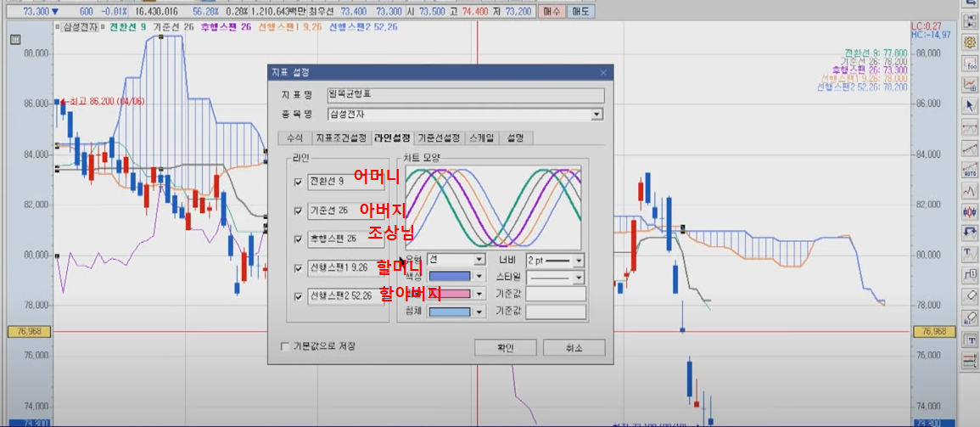The image size is (980, 427).
Task: Click the 삼성전자 label in chart legend
Action: 81,27
